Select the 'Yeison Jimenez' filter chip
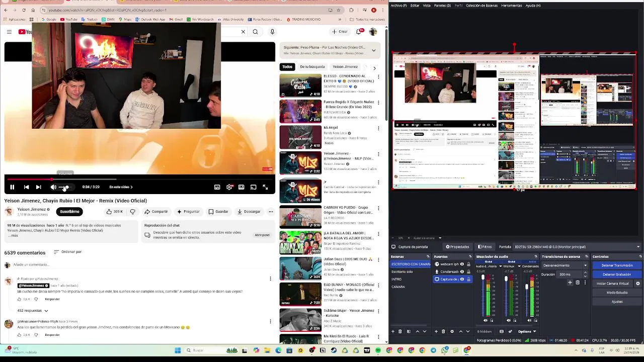Image resolution: width=644 pixels, height=362 pixels. [345, 67]
